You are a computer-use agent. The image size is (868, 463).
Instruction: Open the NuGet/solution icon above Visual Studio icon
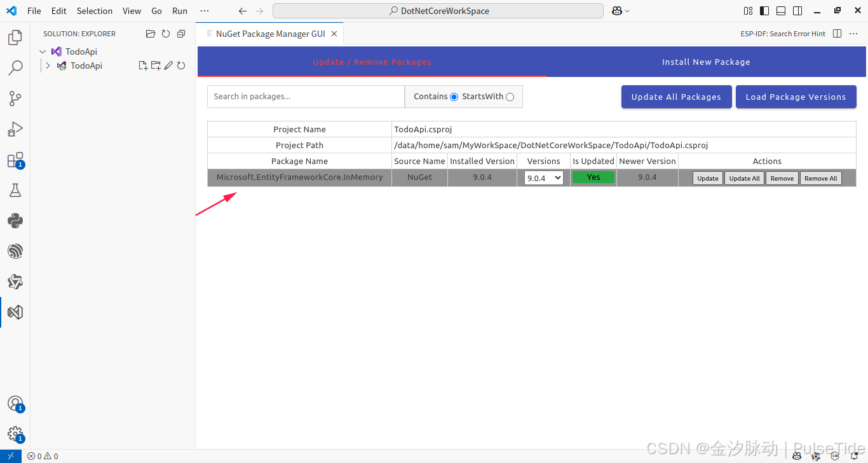coord(15,282)
